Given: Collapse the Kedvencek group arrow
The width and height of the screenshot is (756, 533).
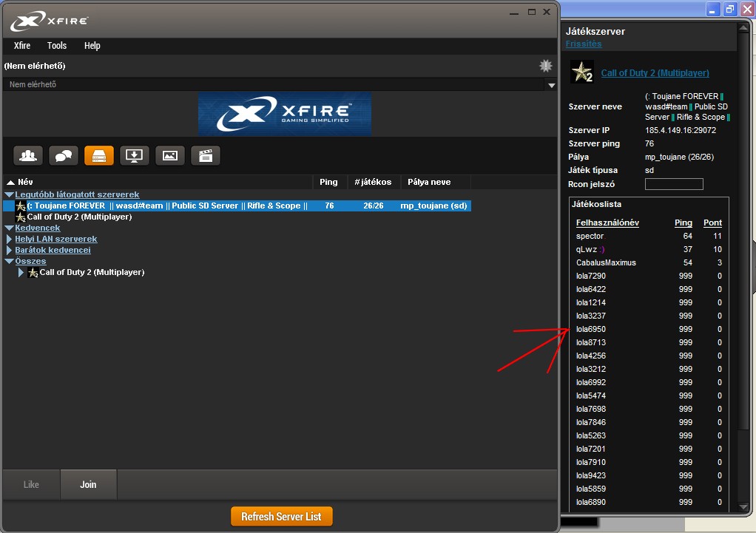Looking at the screenshot, I should click(x=9, y=228).
